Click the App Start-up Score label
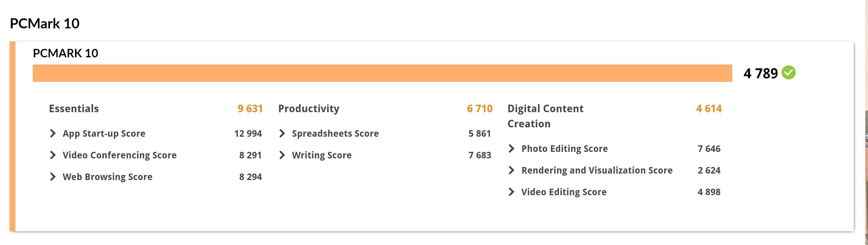This screenshot has height=245, width=868. [104, 133]
